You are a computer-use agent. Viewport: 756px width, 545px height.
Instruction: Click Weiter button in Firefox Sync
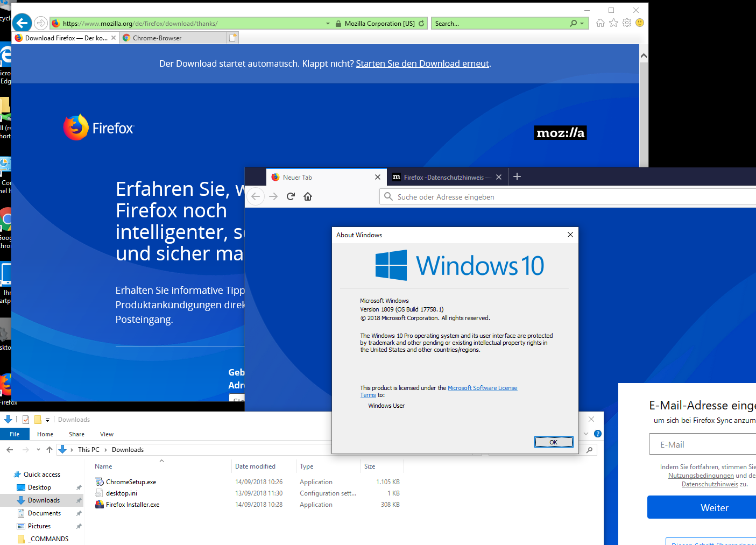click(x=702, y=507)
